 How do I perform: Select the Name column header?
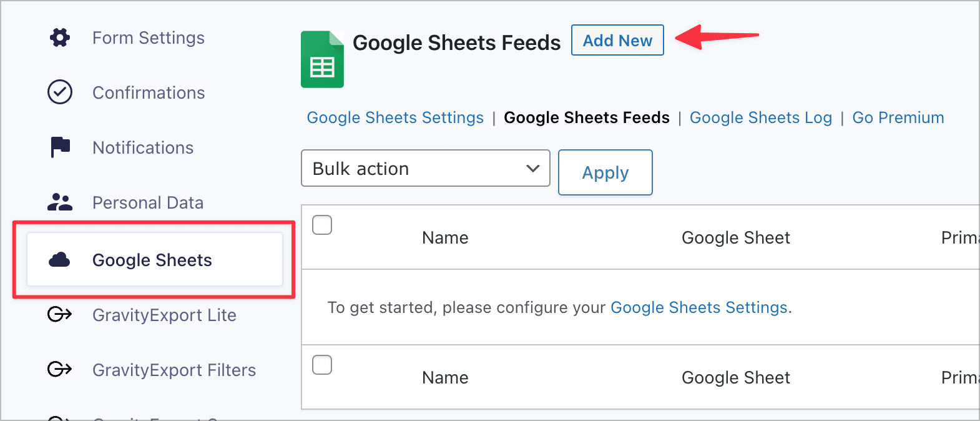(444, 237)
